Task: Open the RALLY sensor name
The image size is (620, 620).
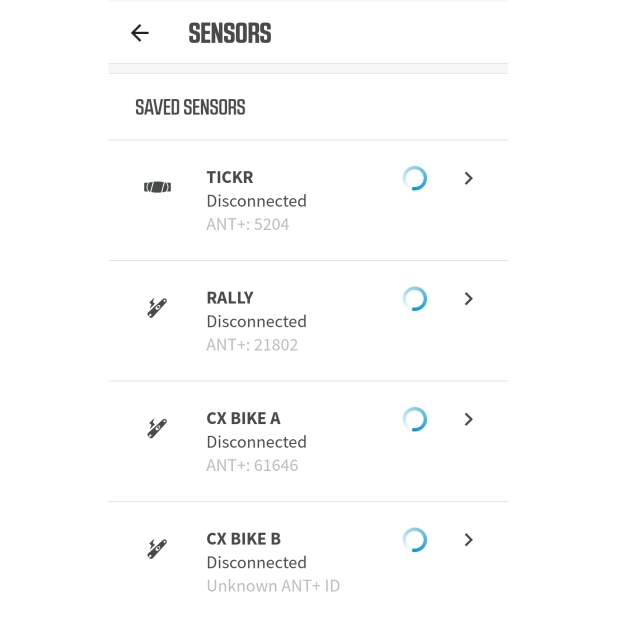Action: pyautogui.click(x=230, y=298)
